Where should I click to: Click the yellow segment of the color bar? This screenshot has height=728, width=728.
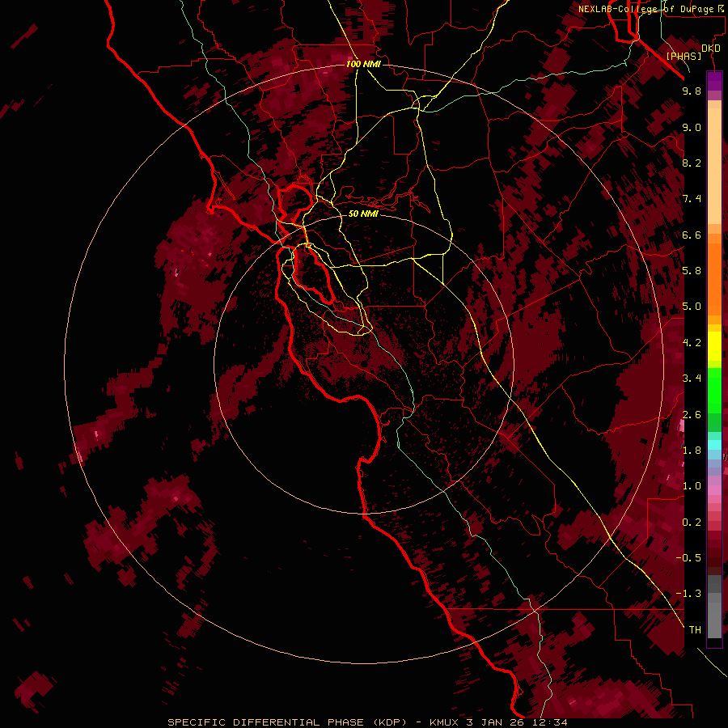(x=714, y=346)
